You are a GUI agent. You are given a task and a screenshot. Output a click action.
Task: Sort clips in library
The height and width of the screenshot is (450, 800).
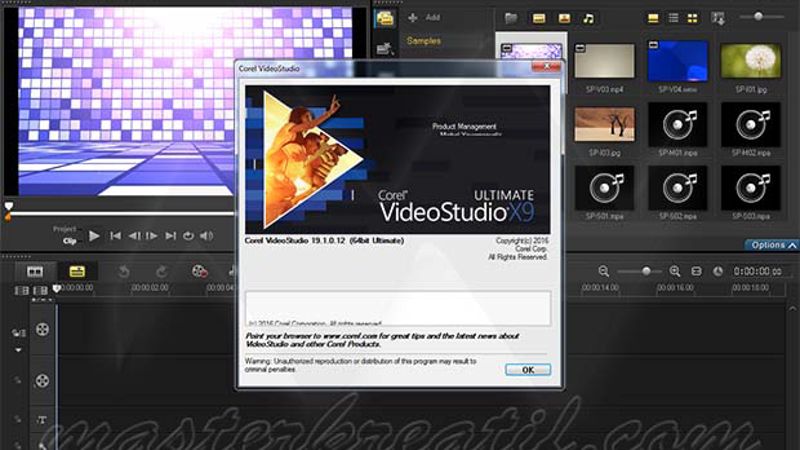coord(718,19)
